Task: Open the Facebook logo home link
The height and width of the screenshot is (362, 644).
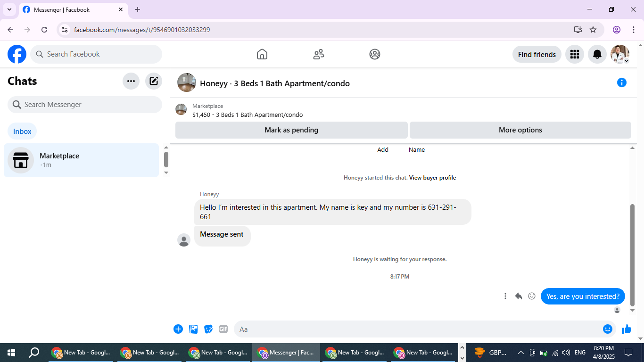Action: tap(17, 54)
